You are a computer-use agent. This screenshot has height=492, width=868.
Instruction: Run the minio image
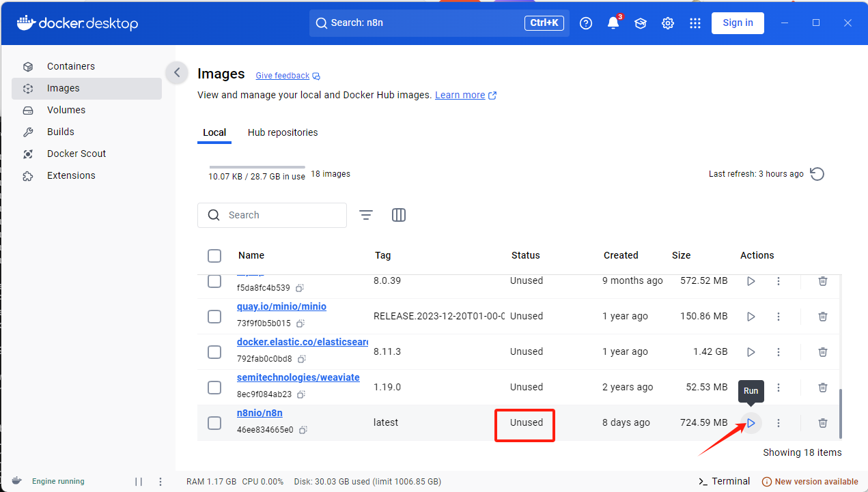click(x=751, y=317)
